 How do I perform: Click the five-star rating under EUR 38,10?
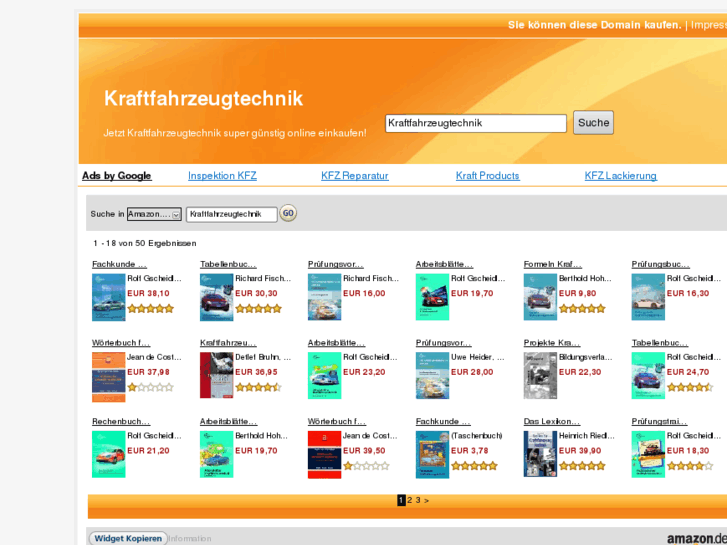(150, 308)
